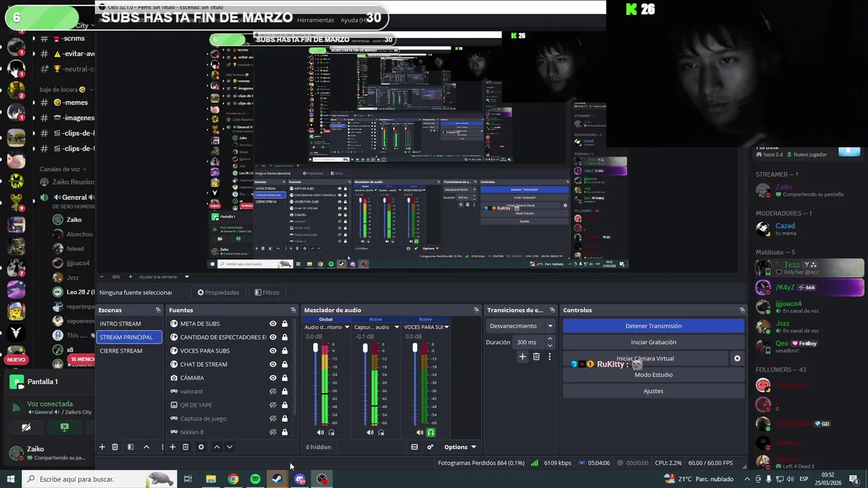Viewport: 868px width, 488px height.
Task: Adjust Audio del escritorio volume fader
Action: click(x=315, y=348)
